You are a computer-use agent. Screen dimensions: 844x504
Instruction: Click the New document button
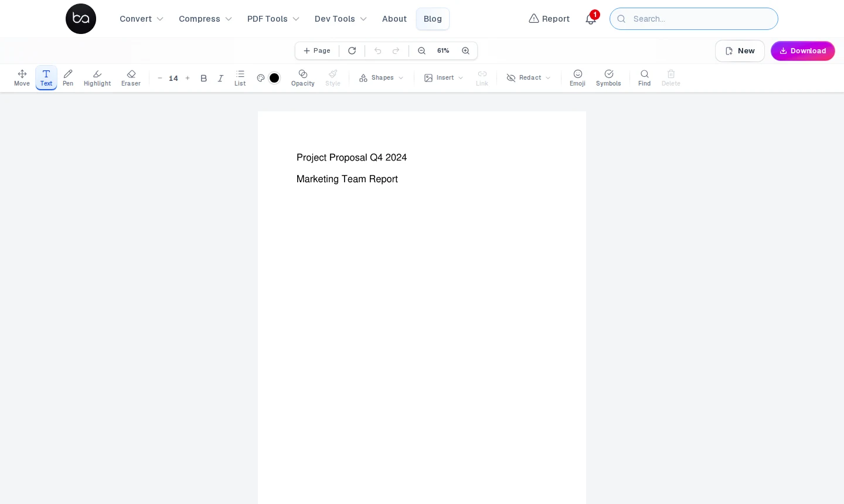[x=740, y=51]
